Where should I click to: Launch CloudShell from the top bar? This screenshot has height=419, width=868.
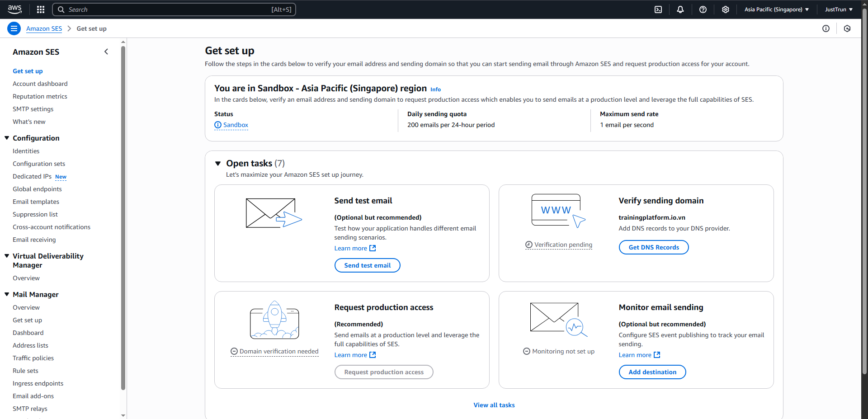658,9
